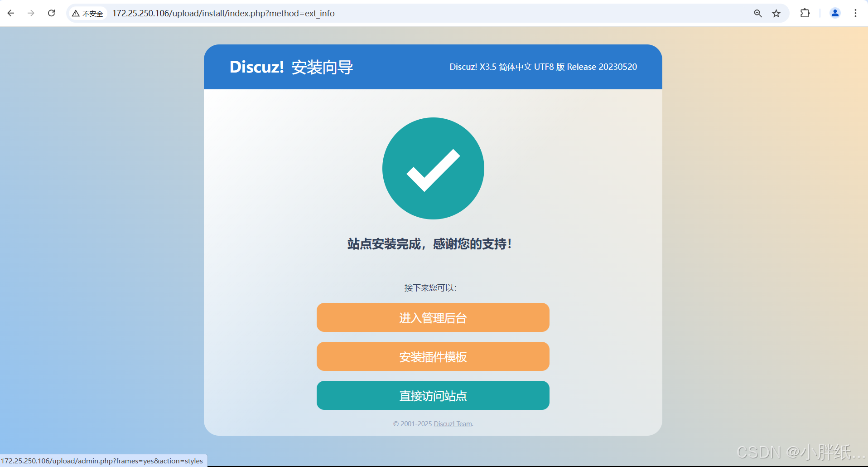View the 不安全 site security warning
This screenshot has height=467, width=868.
(x=88, y=14)
